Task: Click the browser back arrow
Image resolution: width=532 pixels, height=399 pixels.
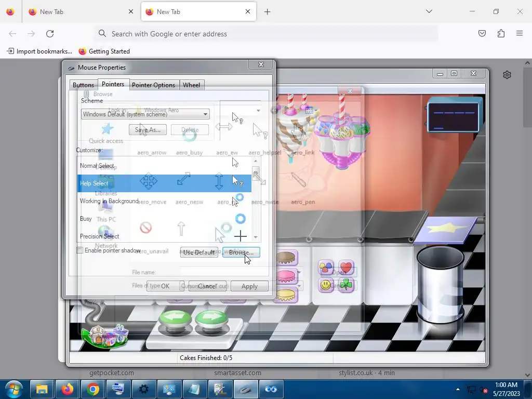Action: click(x=12, y=34)
